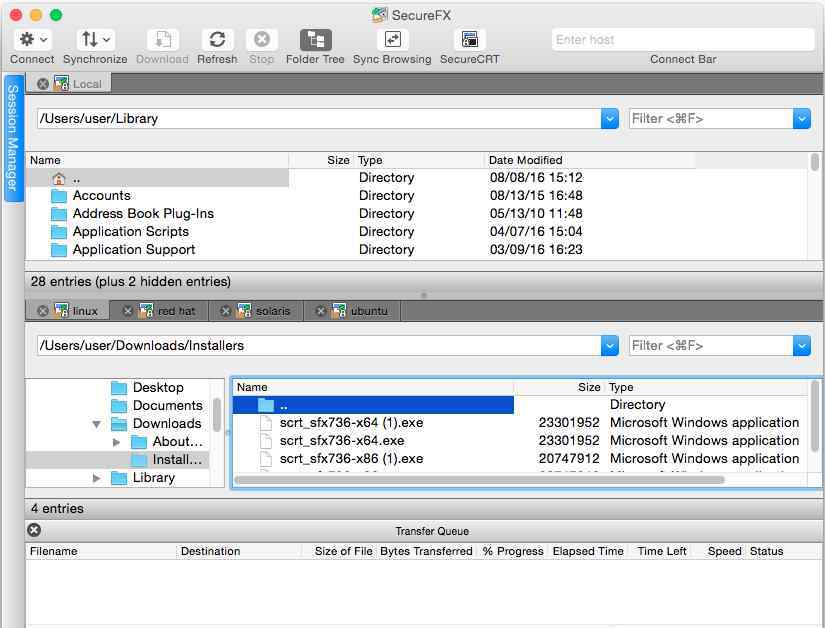Click the Local pane path field
The height and width of the screenshot is (628, 825).
click(x=319, y=119)
